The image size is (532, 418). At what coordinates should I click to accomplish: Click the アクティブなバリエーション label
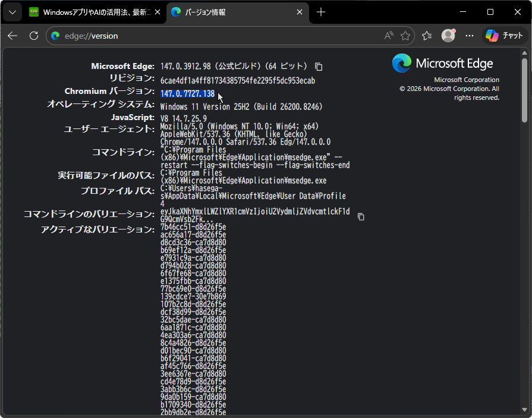pos(97,230)
